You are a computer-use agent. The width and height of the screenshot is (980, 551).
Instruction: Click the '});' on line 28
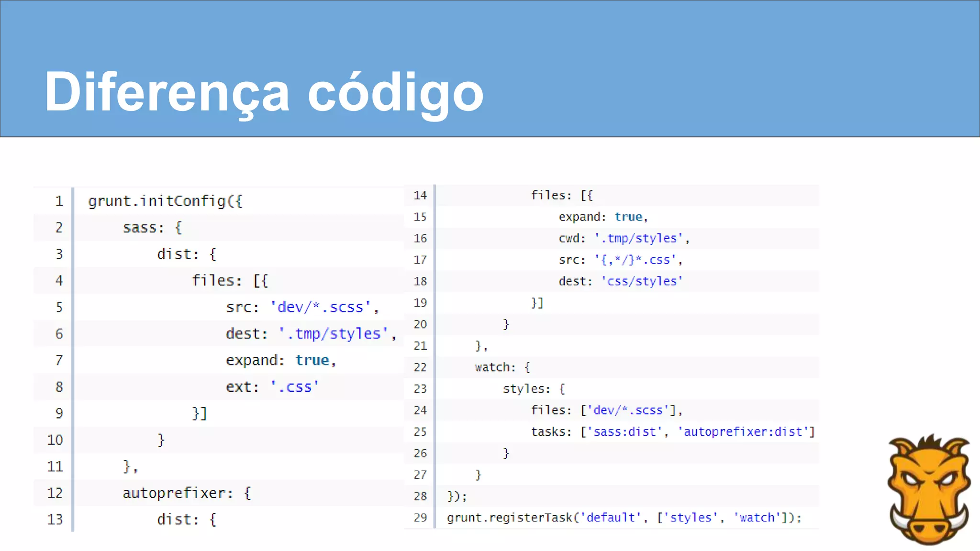(x=457, y=496)
